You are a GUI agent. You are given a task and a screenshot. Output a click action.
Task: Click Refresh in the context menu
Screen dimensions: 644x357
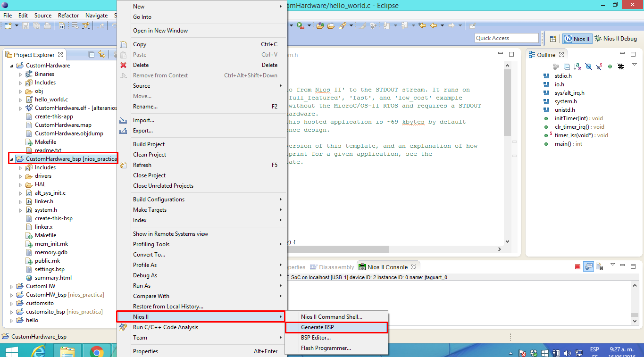[x=201, y=165]
